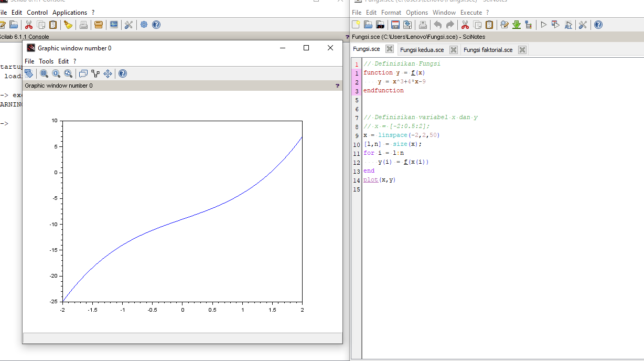Launch Xcos monitor icon in console toolbar
This screenshot has width=644, height=361.
pyautogui.click(x=114, y=25)
